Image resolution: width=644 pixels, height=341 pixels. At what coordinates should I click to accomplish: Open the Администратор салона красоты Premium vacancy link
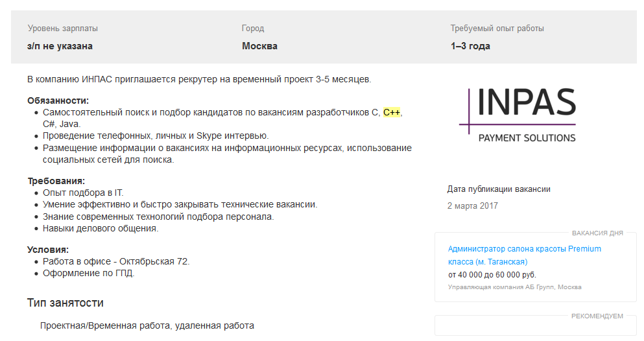click(524, 255)
